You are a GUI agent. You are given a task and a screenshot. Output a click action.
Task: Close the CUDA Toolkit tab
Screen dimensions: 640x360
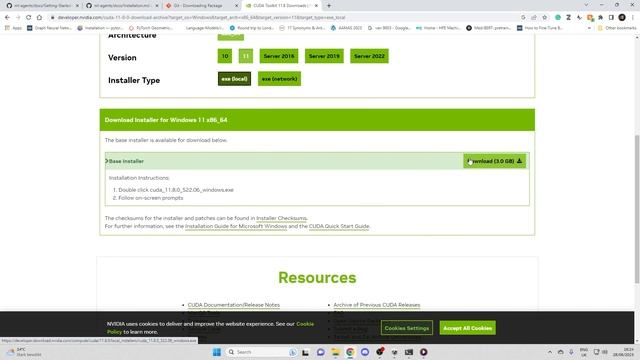coord(316,6)
